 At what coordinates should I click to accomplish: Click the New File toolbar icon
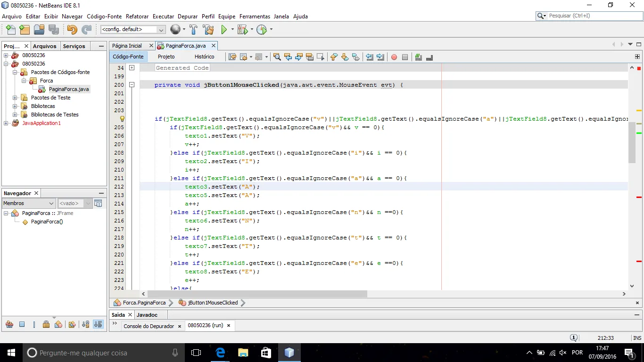[x=10, y=30]
